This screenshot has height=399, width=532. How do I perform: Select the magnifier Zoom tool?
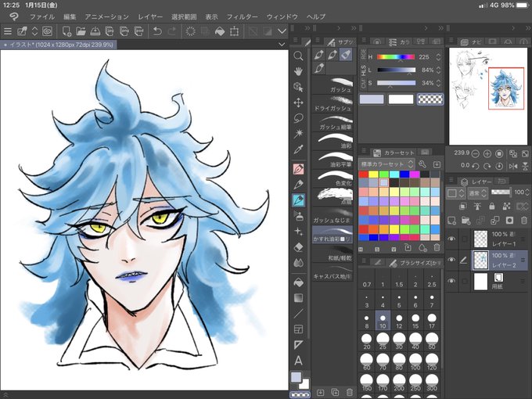(x=298, y=56)
